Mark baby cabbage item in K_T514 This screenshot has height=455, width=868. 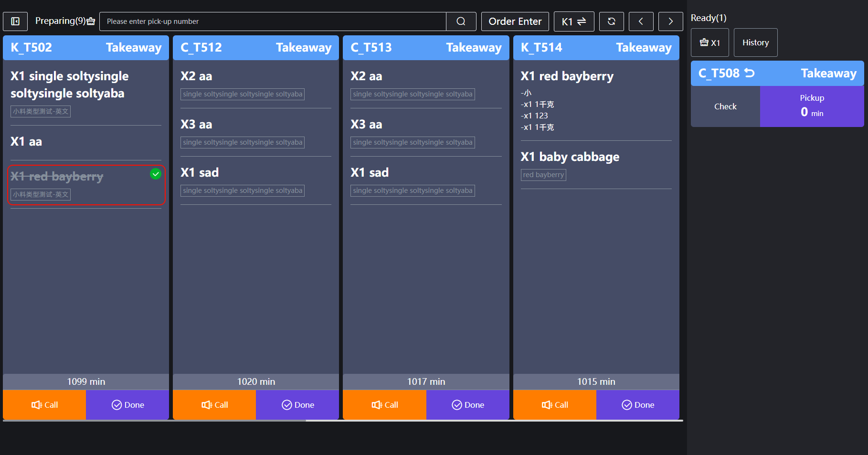pyautogui.click(x=595, y=157)
